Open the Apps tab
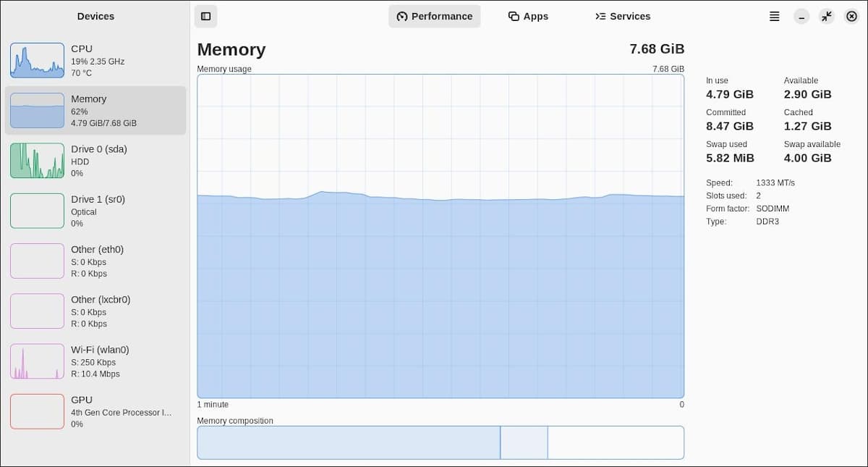This screenshot has width=868, height=467. point(528,16)
